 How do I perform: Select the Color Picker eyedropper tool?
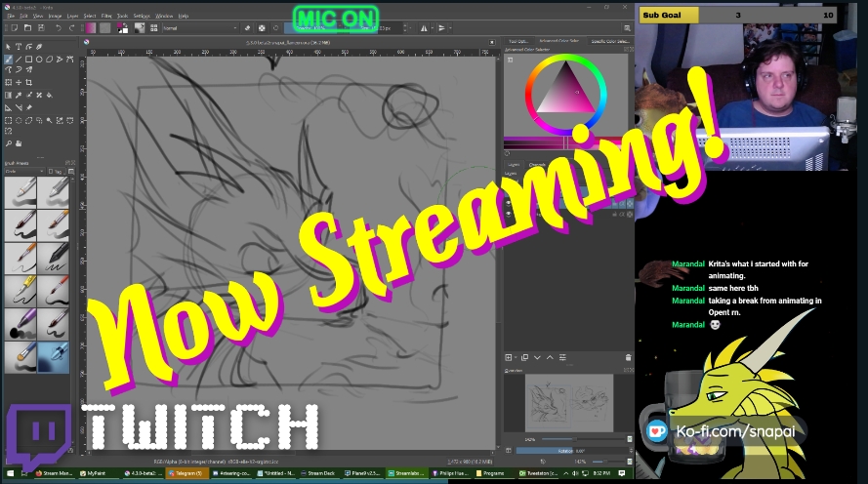click(x=19, y=95)
